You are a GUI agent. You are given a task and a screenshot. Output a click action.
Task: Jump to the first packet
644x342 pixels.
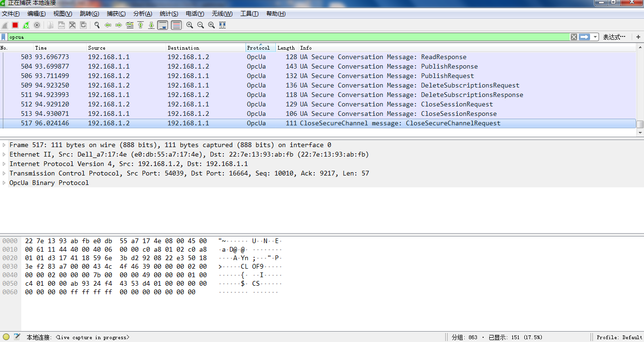141,25
